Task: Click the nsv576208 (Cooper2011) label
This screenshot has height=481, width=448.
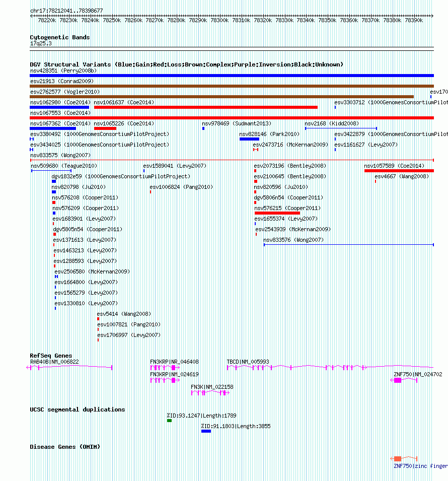Action: 85,197
